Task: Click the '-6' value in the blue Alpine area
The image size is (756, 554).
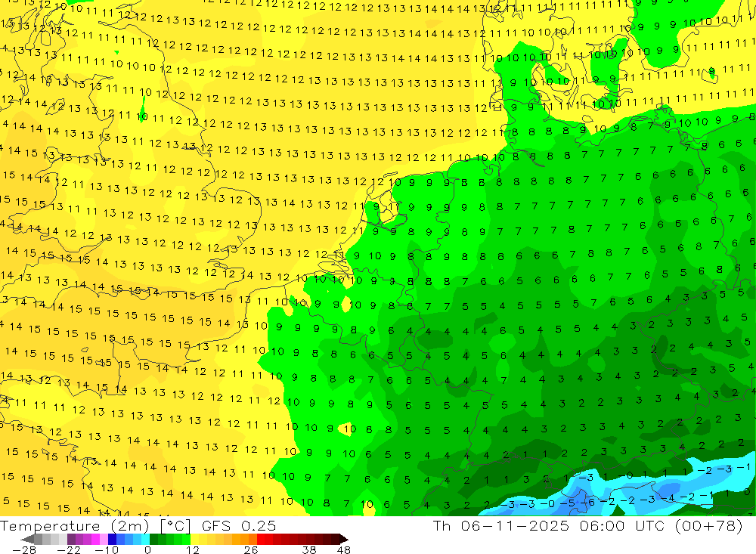Action: click(x=587, y=502)
